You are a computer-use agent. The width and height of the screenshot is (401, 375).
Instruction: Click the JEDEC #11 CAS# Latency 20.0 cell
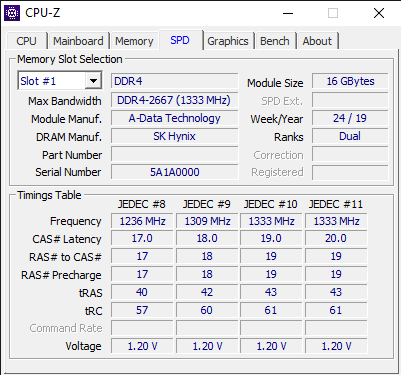click(x=336, y=238)
